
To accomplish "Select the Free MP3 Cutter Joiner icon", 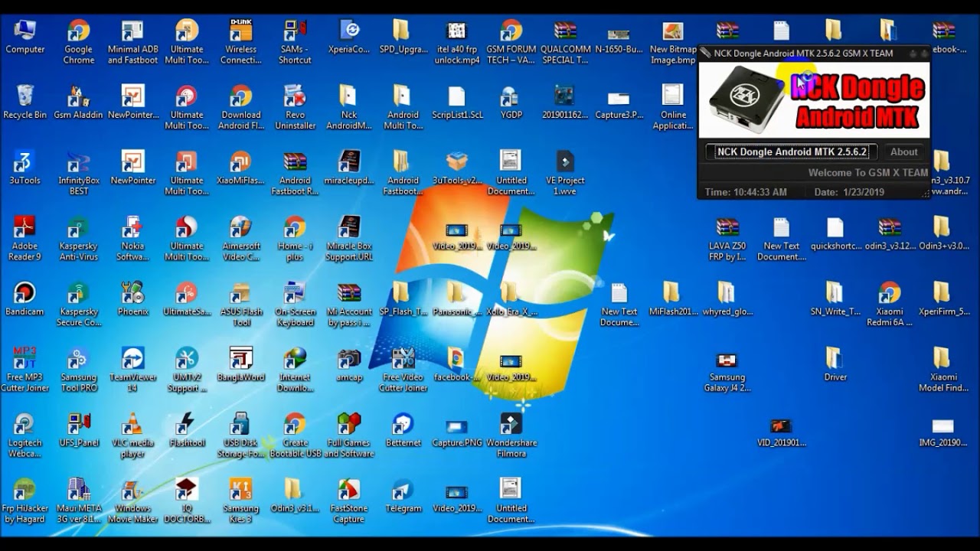I will (25, 370).
